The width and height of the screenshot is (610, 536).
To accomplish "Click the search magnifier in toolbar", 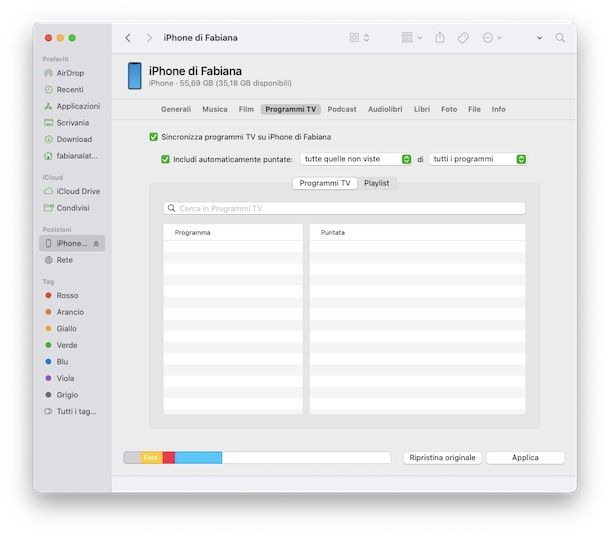I will pos(560,38).
